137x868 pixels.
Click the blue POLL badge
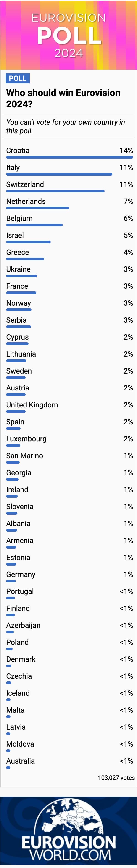click(x=18, y=78)
